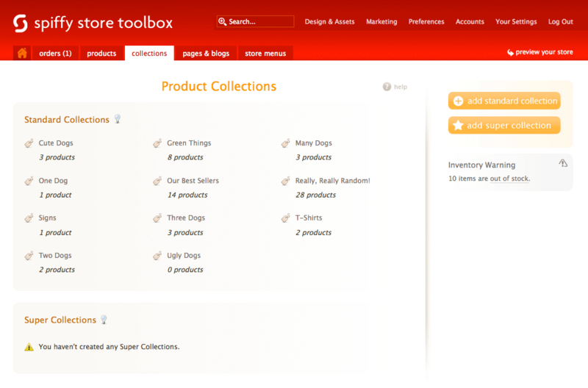Viewport: 588px width, 388px height.
Task: Collapse the Inventory Warning panel arrow
Action: [563, 163]
